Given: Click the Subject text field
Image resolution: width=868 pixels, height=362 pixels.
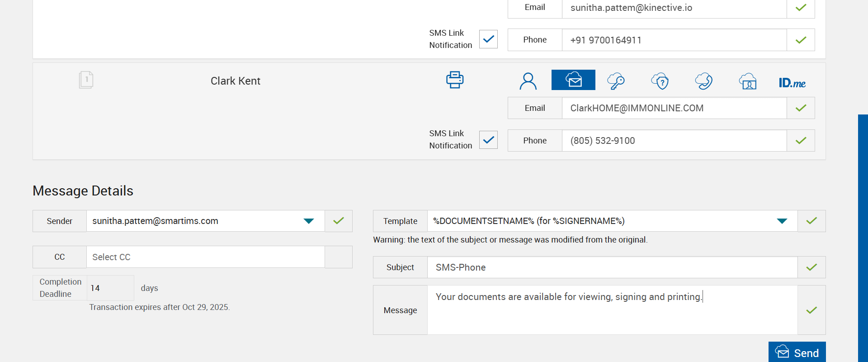Looking at the screenshot, I should click(x=612, y=267).
